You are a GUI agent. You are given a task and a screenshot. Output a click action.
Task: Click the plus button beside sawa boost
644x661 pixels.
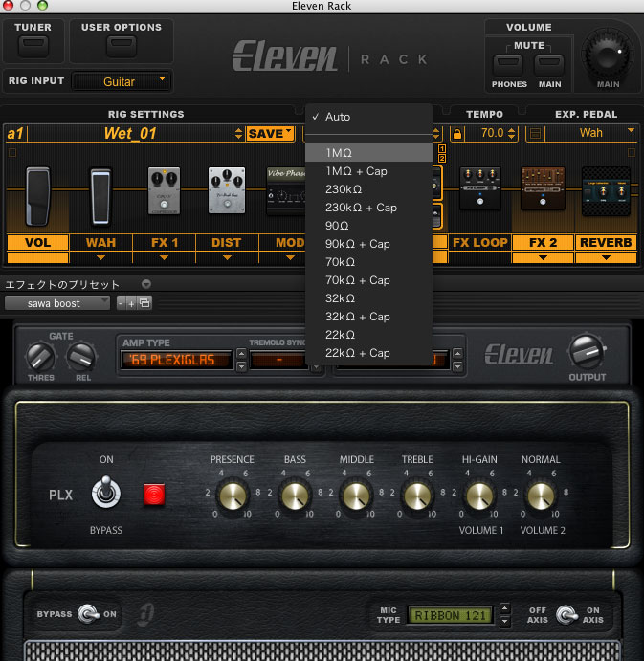[131, 303]
